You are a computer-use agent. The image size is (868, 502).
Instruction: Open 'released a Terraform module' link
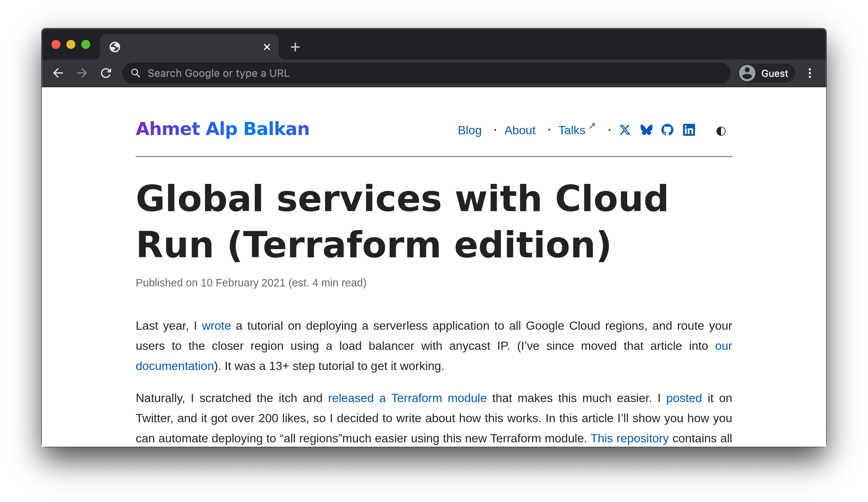click(x=407, y=398)
